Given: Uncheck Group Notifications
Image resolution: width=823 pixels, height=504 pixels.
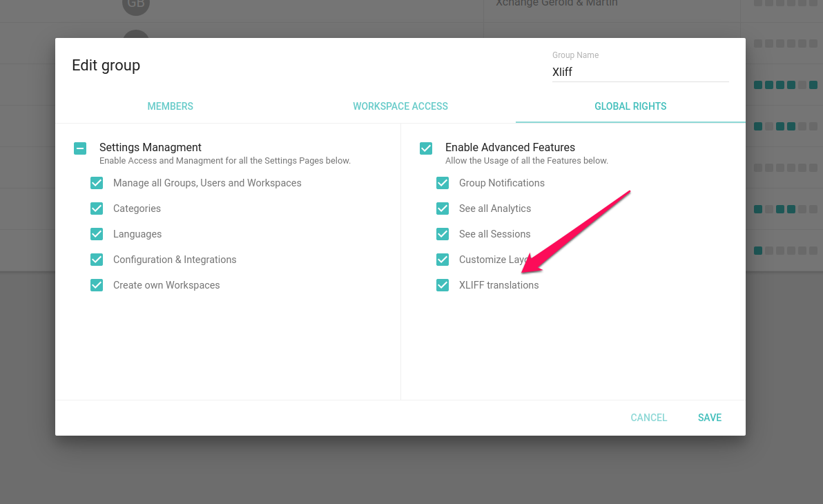Looking at the screenshot, I should click(443, 183).
